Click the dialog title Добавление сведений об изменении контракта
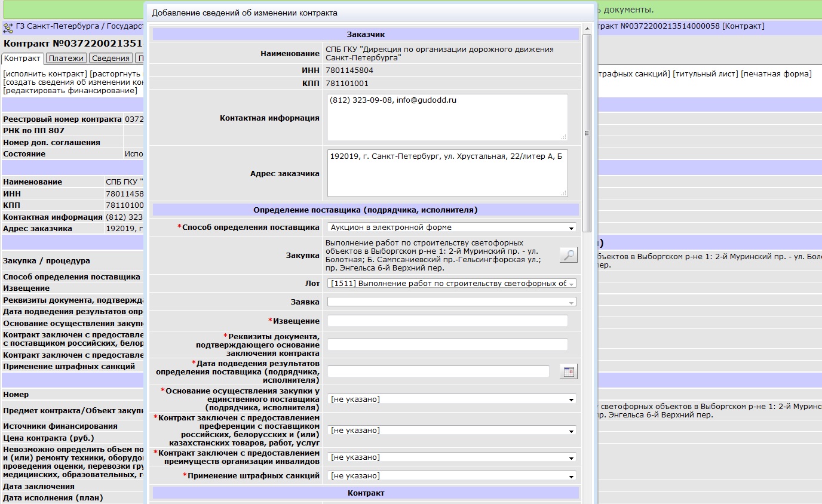This screenshot has height=504, width=822. [x=245, y=13]
